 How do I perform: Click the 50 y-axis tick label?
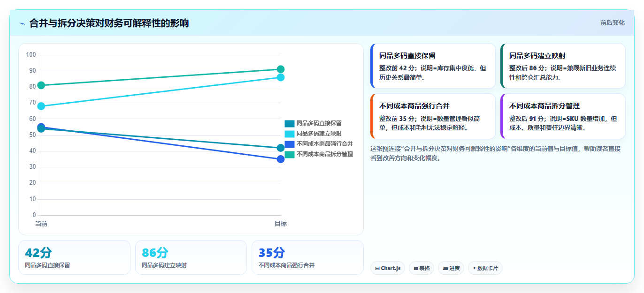click(32, 135)
